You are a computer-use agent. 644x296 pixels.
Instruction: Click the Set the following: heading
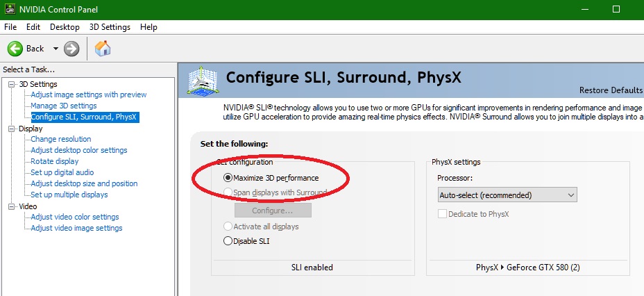[x=234, y=144]
